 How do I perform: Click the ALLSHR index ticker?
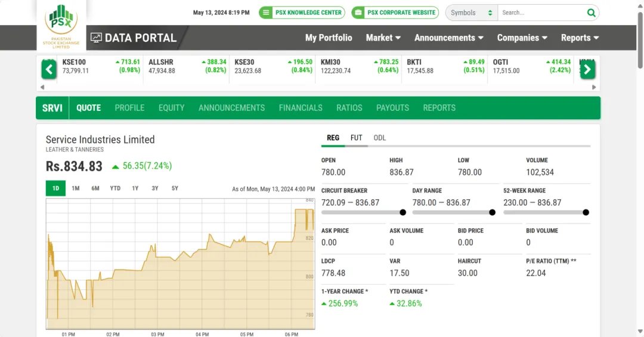187,66
